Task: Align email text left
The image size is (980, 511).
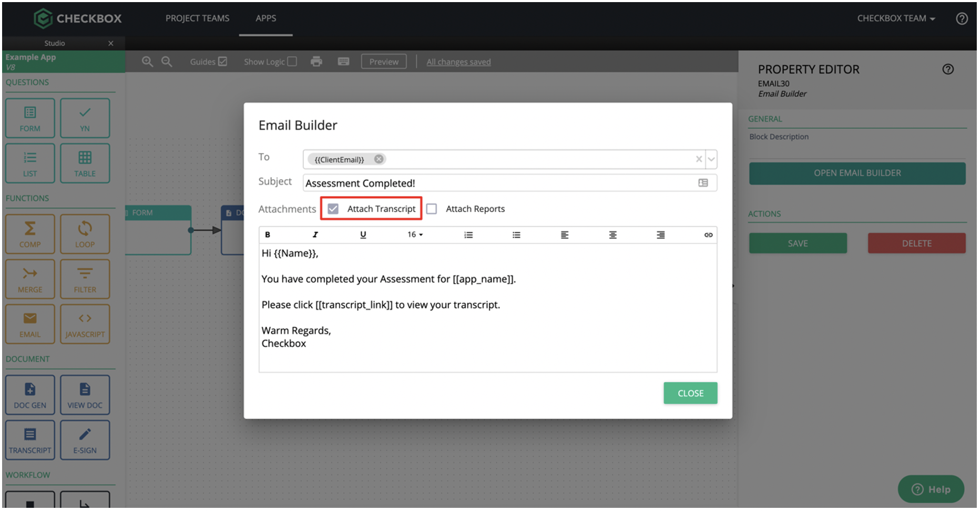Action: click(x=565, y=235)
